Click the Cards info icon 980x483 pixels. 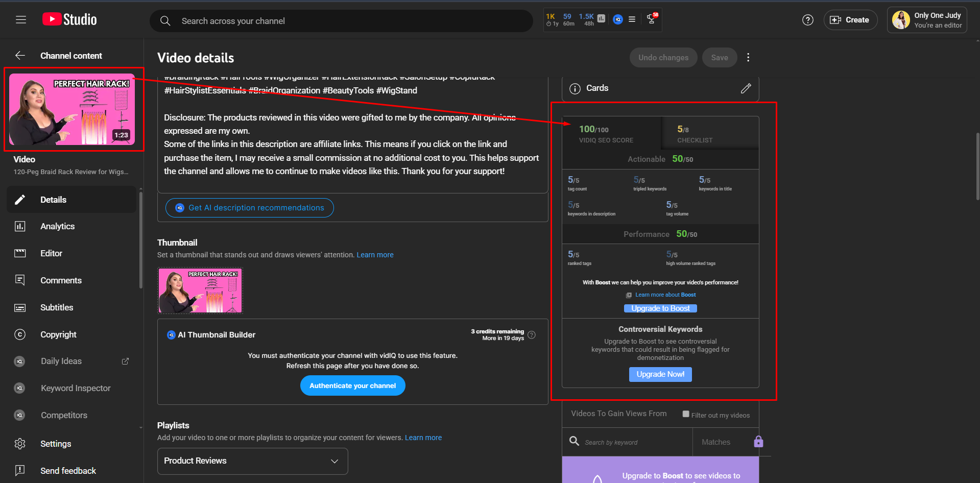click(575, 88)
